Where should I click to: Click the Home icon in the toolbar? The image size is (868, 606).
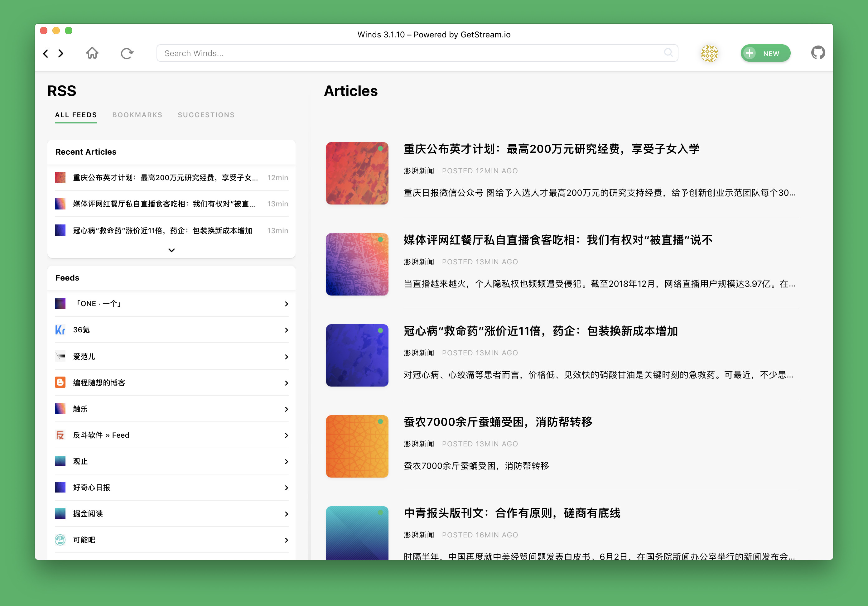92,53
